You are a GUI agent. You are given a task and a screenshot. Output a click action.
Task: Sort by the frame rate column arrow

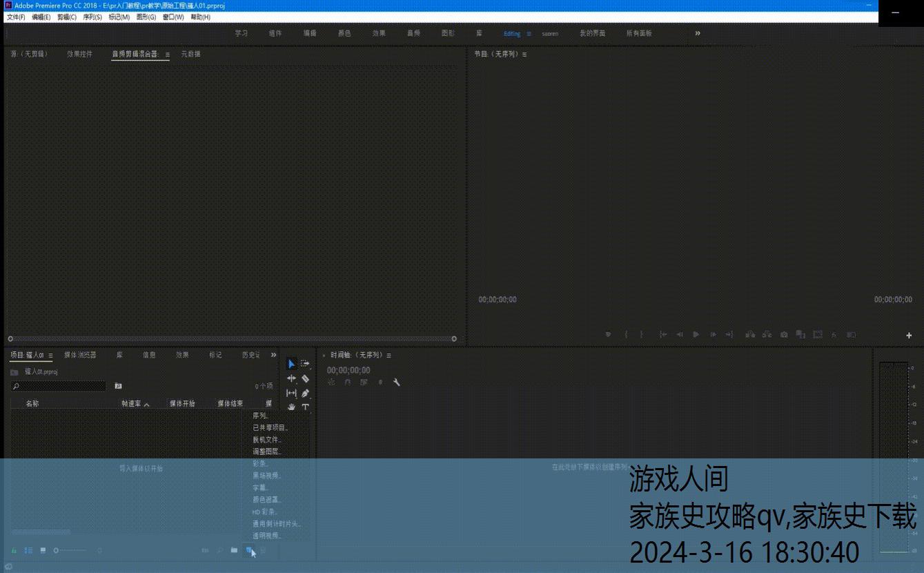click(146, 405)
